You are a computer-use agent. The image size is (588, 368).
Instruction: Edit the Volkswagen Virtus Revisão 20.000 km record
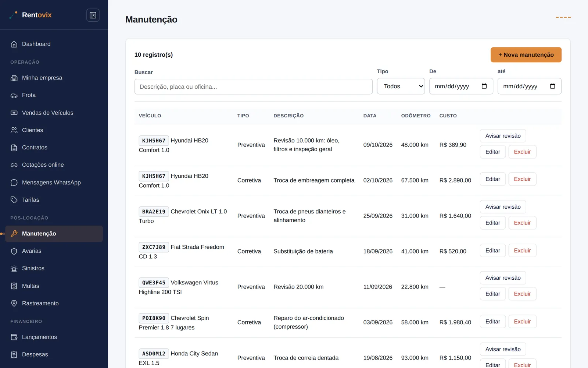tap(492, 294)
